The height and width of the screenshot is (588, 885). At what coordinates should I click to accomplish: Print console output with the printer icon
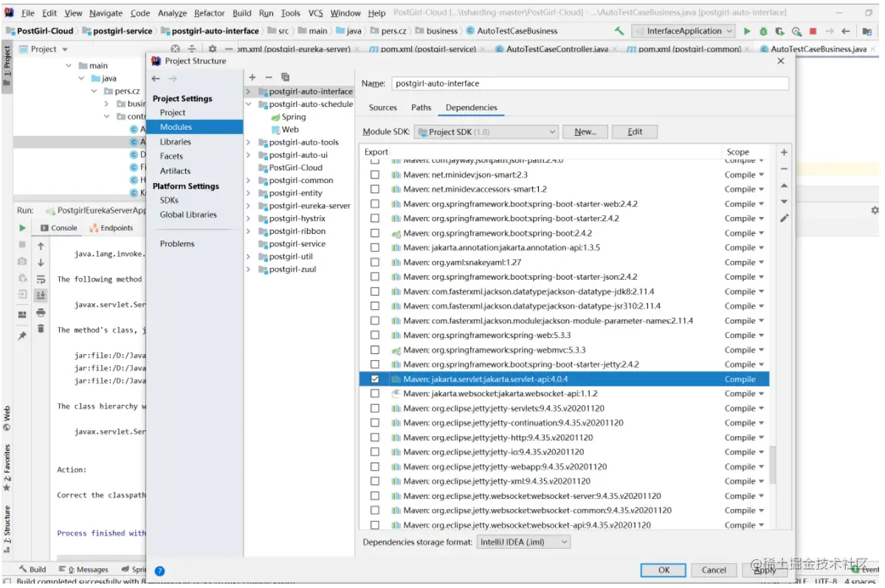pos(41,312)
